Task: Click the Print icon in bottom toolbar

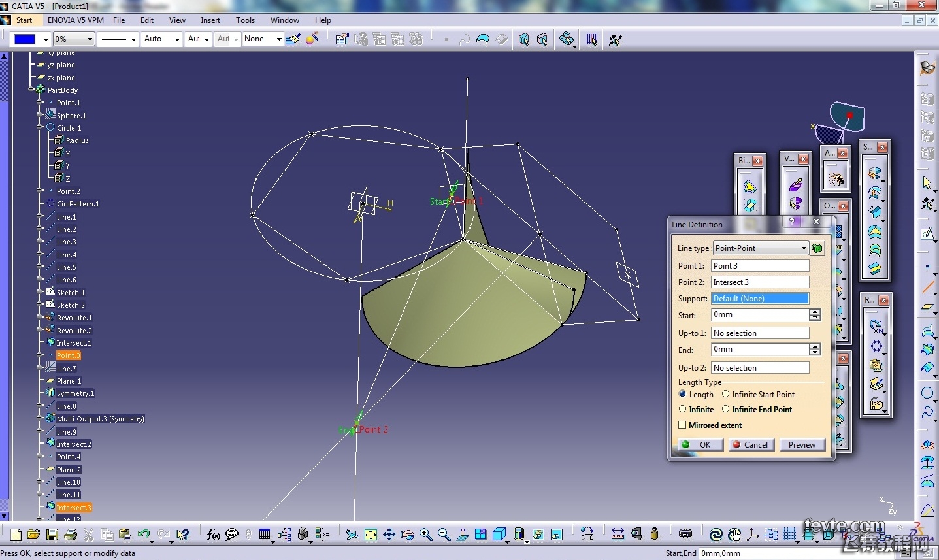Action: (71, 535)
